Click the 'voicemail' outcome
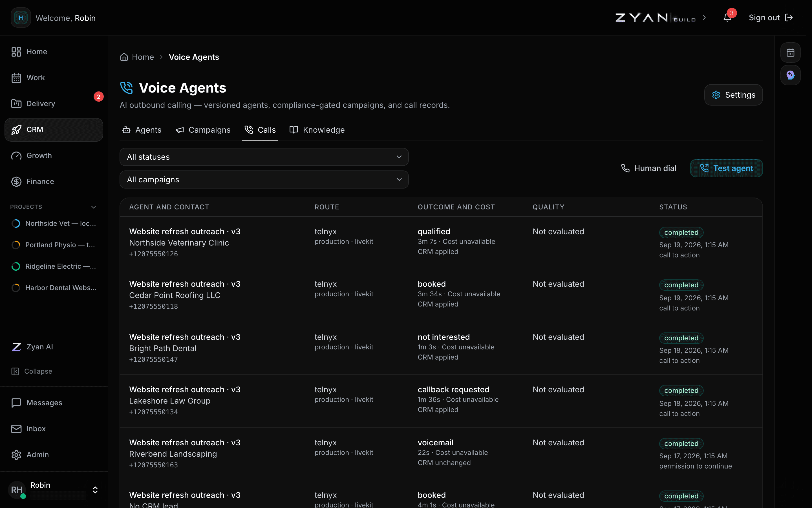 click(x=435, y=443)
